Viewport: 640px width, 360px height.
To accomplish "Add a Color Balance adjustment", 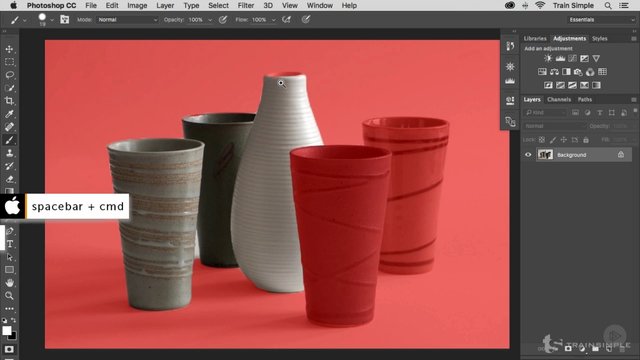I will click(554, 72).
